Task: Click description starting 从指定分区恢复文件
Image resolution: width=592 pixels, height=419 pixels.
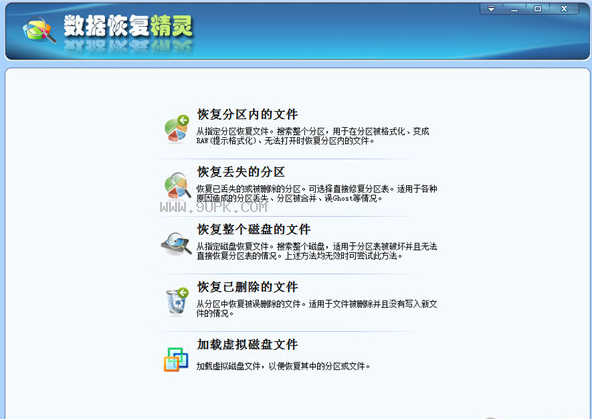Action: pos(313,136)
